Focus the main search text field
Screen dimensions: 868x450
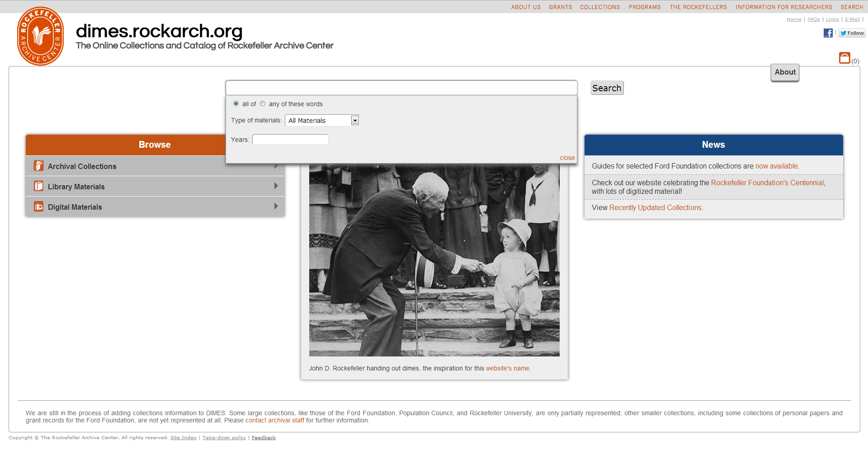401,88
